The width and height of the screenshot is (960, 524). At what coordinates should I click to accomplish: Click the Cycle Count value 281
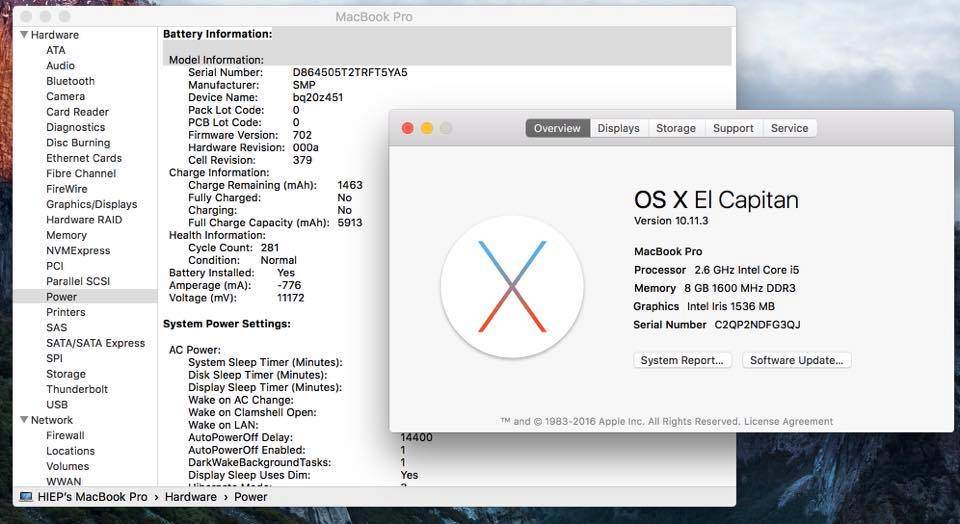click(x=269, y=248)
